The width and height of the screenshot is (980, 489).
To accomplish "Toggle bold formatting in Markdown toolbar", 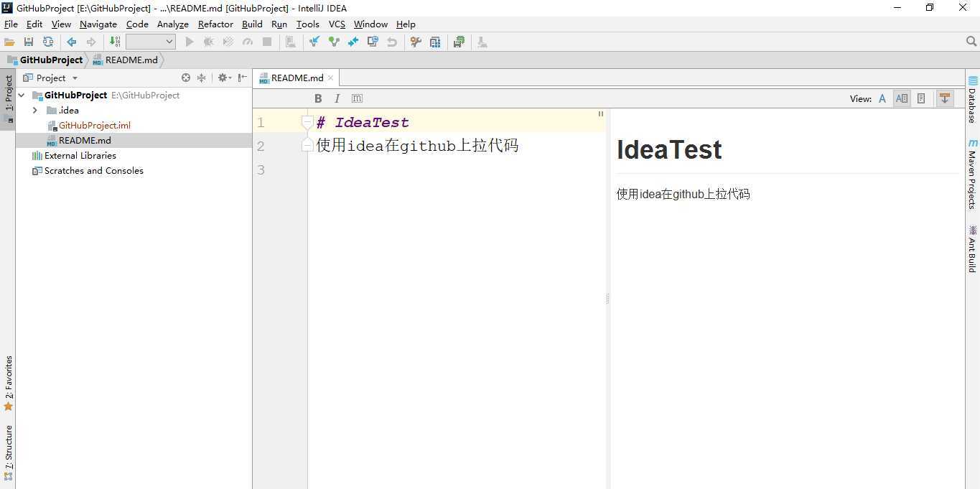I will (x=318, y=98).
